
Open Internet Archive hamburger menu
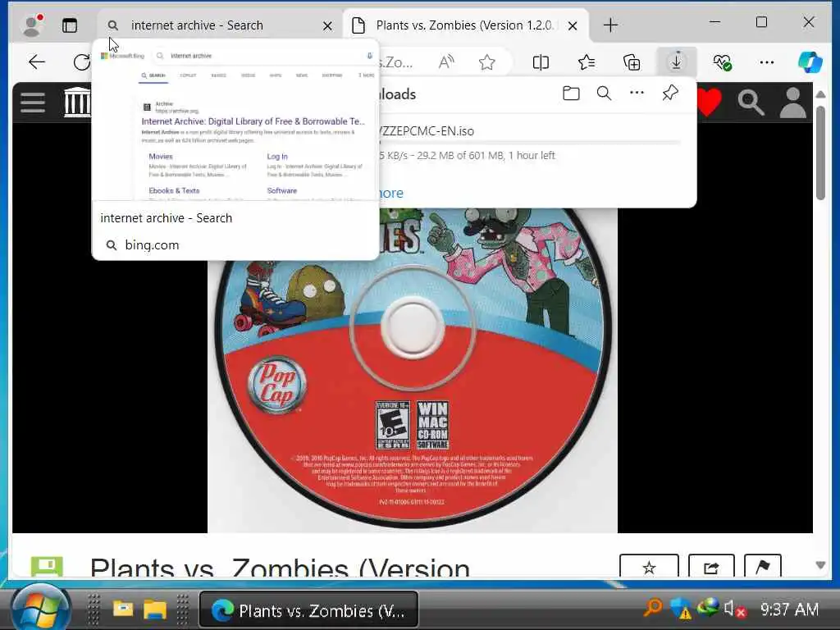pos(33,103)
